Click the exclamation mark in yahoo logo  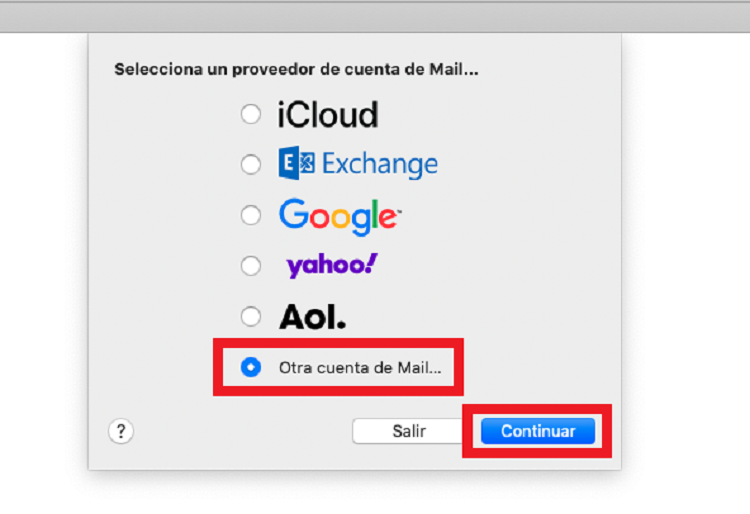coord(370,263)
